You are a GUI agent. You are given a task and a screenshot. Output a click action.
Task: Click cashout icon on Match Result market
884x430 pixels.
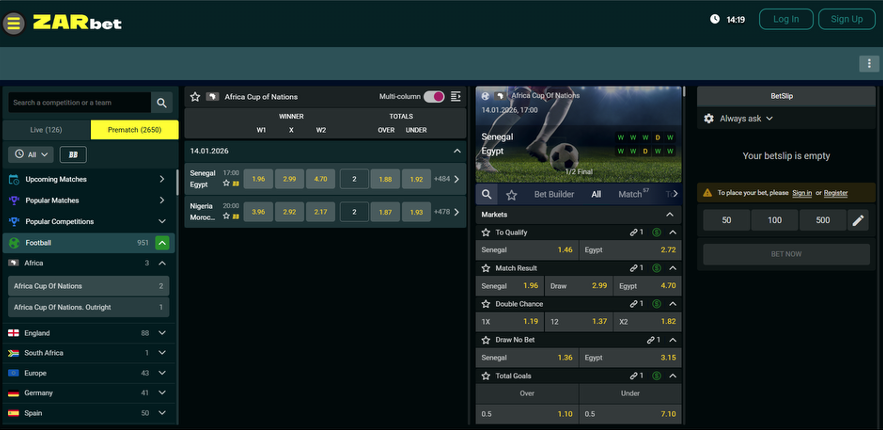click(x=656, y=268)
